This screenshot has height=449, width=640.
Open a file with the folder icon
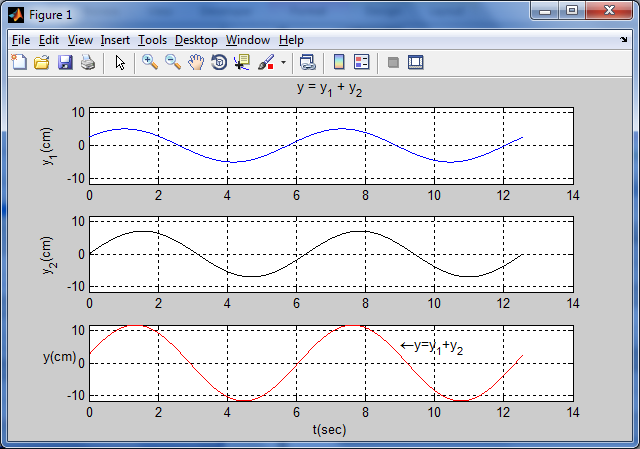(42, 62)
